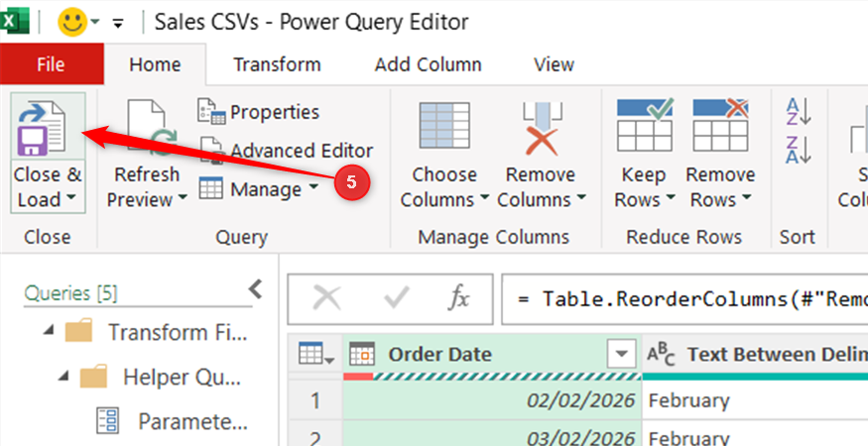Expand the Keep Rows dropdown label
Image resolution: width=868 pixels, height=446 pixels.
click(x=645, y=187)
